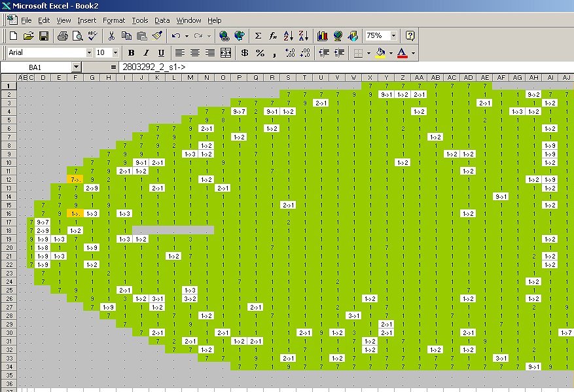Open the Map globe tool
The image size is (574, 392).
click(x=338, y=36)
